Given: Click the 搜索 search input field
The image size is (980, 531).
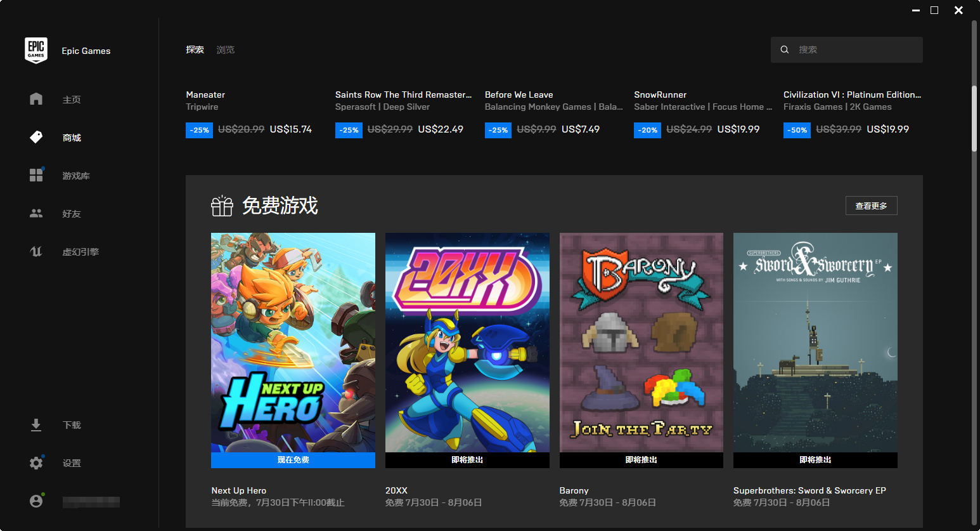Looking at the screenshot, I should click(x=846, y=49).
